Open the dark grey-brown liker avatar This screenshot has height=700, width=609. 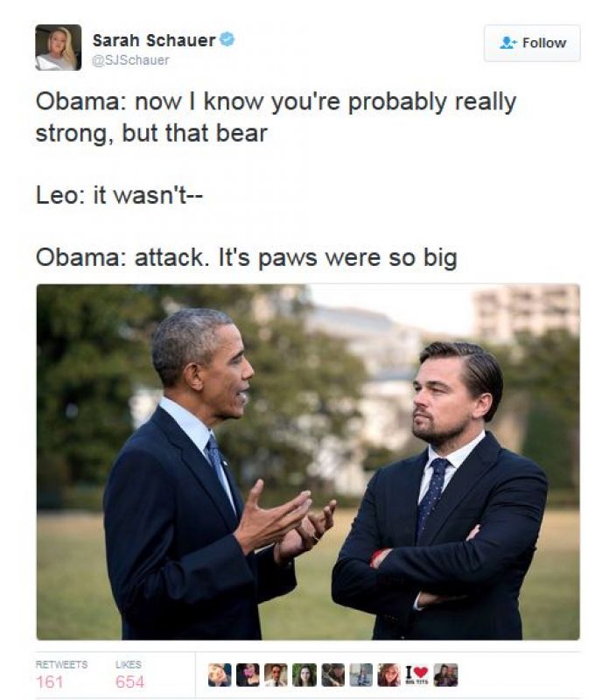(x=333, y=675)
